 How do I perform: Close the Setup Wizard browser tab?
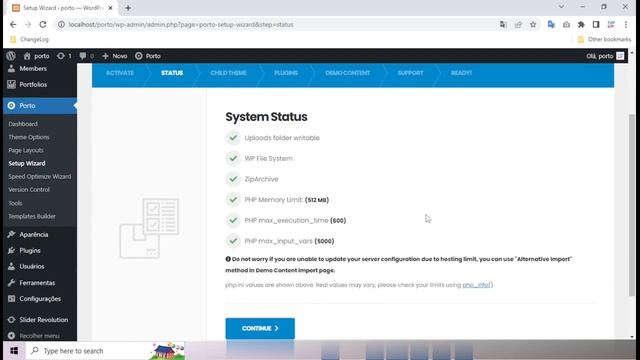(x=110, y=8)
